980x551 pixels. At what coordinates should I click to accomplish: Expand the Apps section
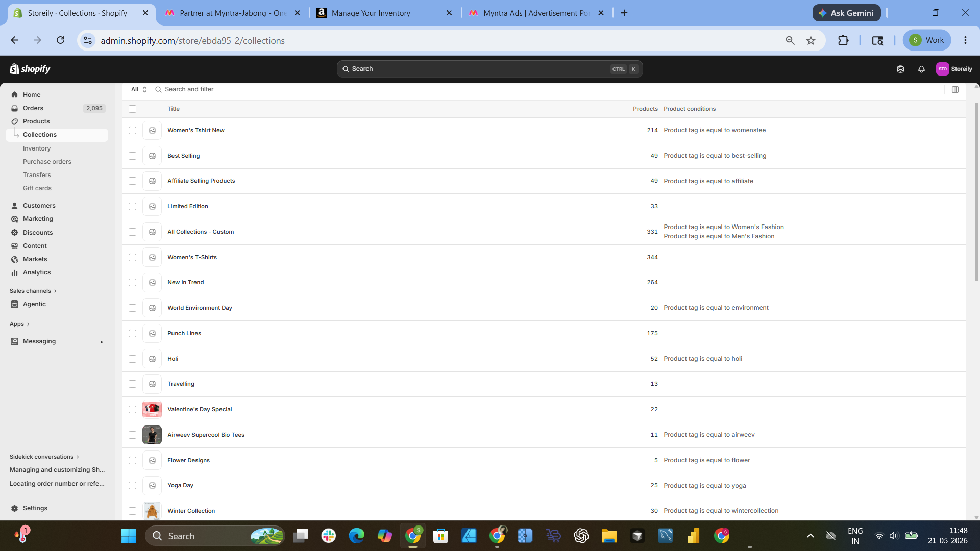19,324
